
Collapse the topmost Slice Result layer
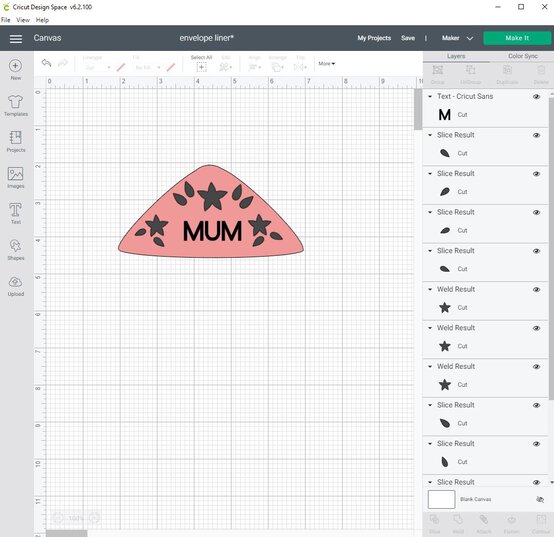tap(430, 135)
